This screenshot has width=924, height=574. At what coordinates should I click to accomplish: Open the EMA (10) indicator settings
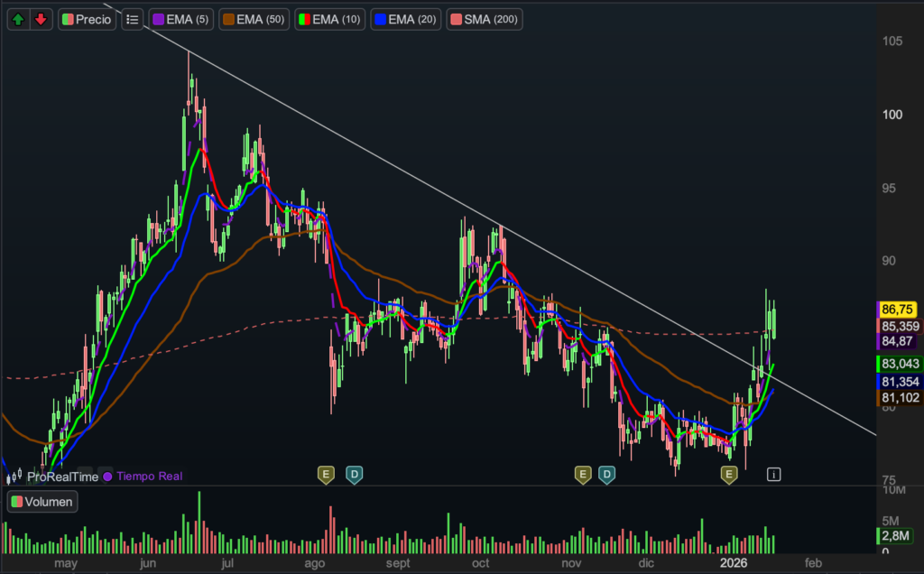click(330, 19)
